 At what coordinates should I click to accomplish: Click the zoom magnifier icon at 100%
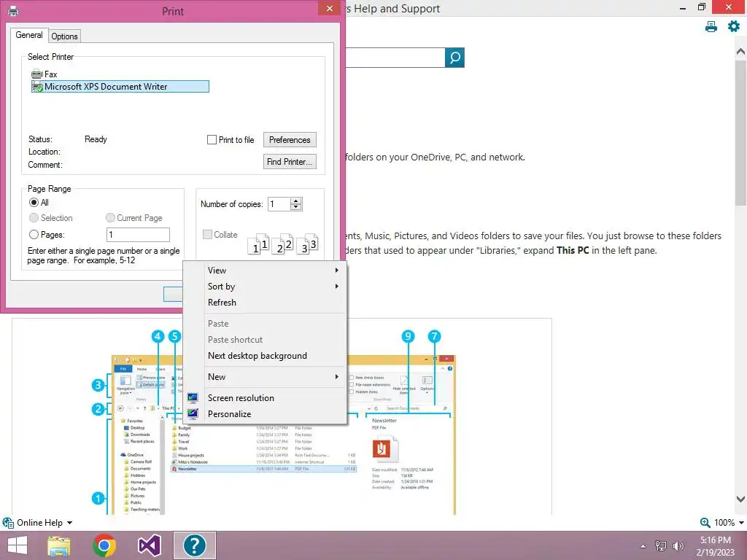coord(705,522)
